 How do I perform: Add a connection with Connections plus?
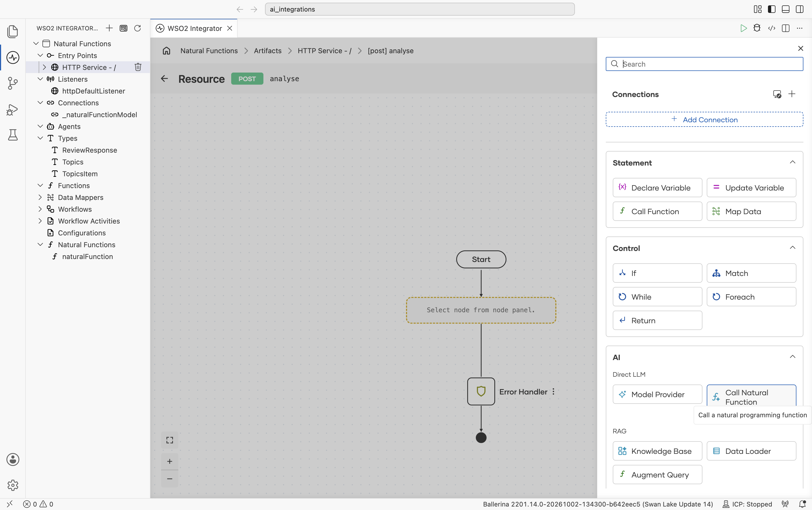click(x=792, y=94)
